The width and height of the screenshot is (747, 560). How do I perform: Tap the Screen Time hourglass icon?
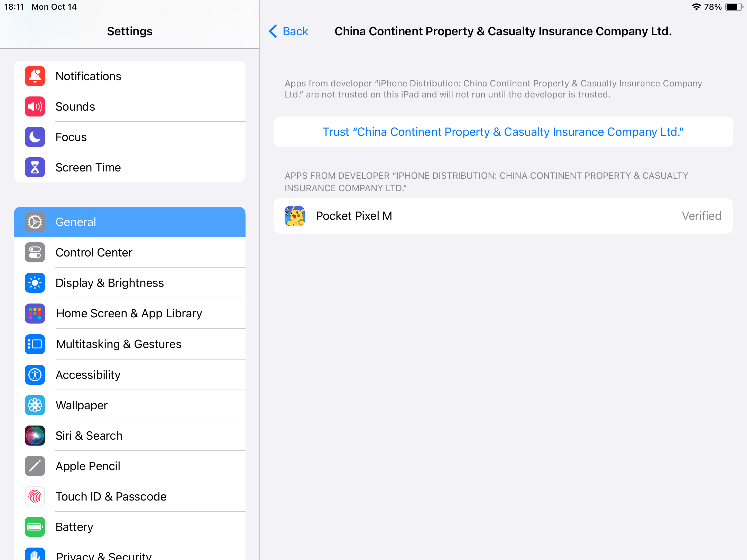pos(35,167)
